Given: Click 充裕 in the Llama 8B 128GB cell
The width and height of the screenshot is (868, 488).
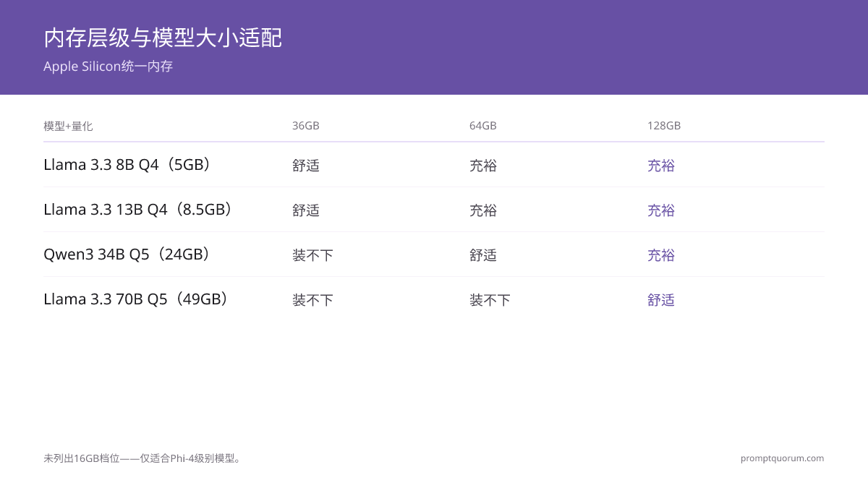Looking at the screenshot, I should pyautogui.click(x=661, y=166).
